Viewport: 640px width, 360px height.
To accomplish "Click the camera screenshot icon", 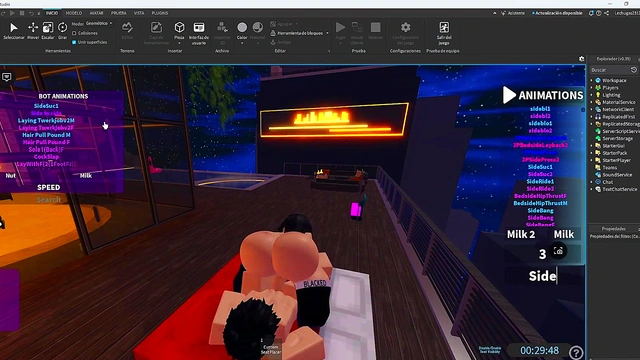I will [x=558, y=251].
